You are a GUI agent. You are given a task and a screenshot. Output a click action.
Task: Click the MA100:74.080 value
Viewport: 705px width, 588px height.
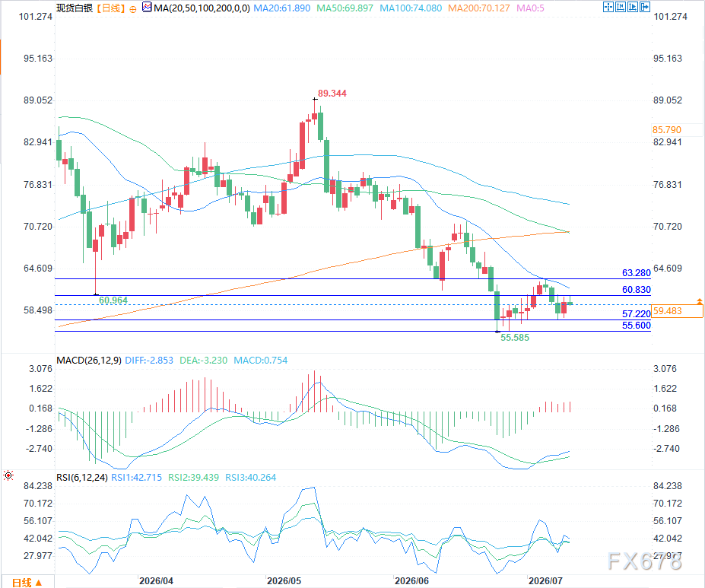coord(411,8)
